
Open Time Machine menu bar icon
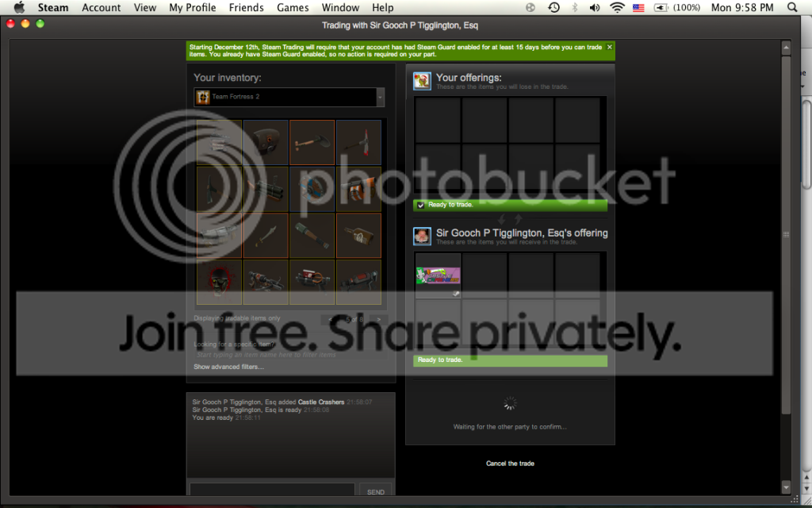coord(553,7)
